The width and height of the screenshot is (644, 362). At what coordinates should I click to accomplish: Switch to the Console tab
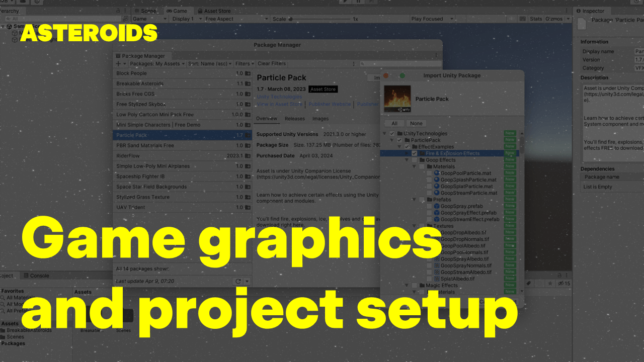(36, 276)
